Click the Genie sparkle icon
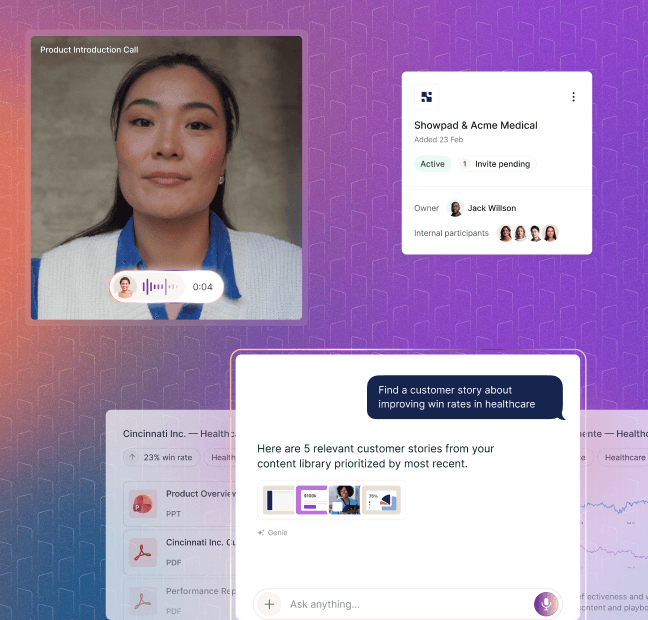The width and height of the screenshot is (648, 620). click(261, 532)
